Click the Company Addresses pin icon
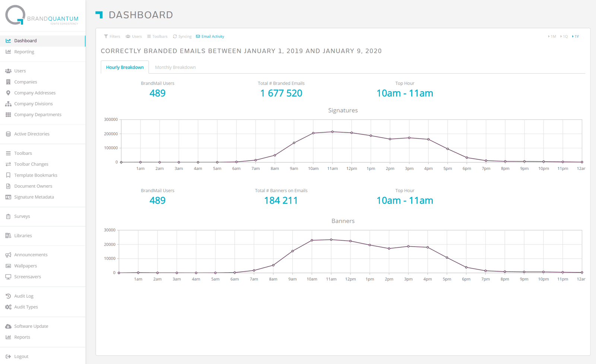Screen dimensions: 596x364 tap(8, 93)
